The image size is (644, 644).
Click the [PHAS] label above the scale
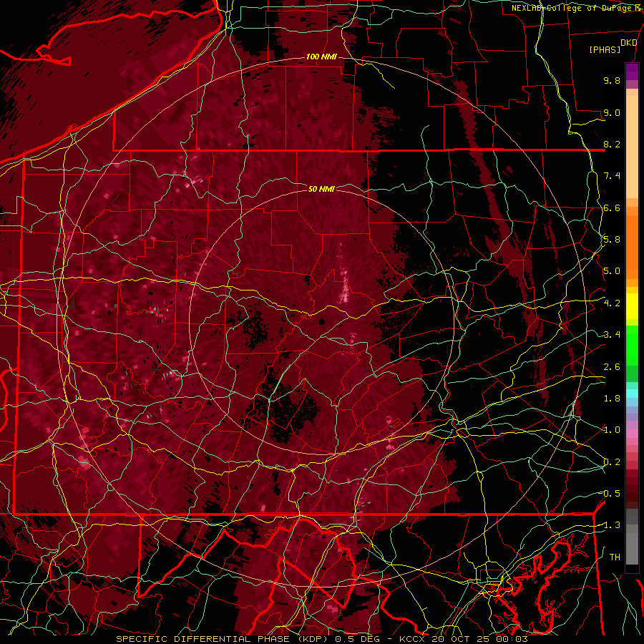tap(605, 50)
